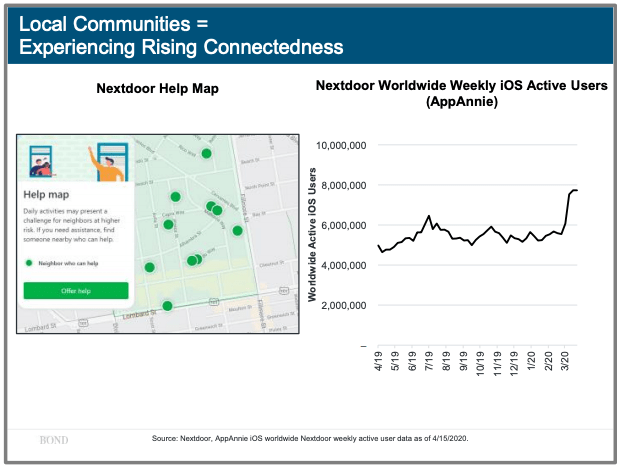Click the northernmost green marker near Rico Way
617x469 pixels.
(x=206, y=153)
